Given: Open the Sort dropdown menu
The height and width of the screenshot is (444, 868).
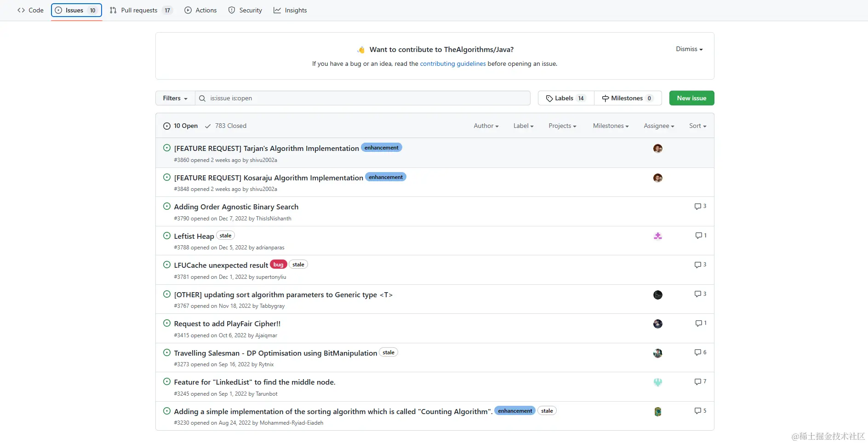Looking at the screenshot, I should 697,126.
